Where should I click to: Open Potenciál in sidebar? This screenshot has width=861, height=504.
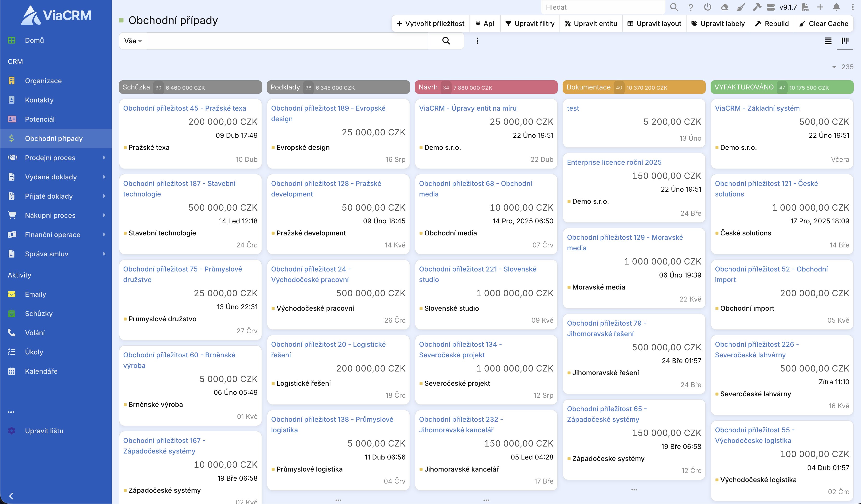point(56,119)
